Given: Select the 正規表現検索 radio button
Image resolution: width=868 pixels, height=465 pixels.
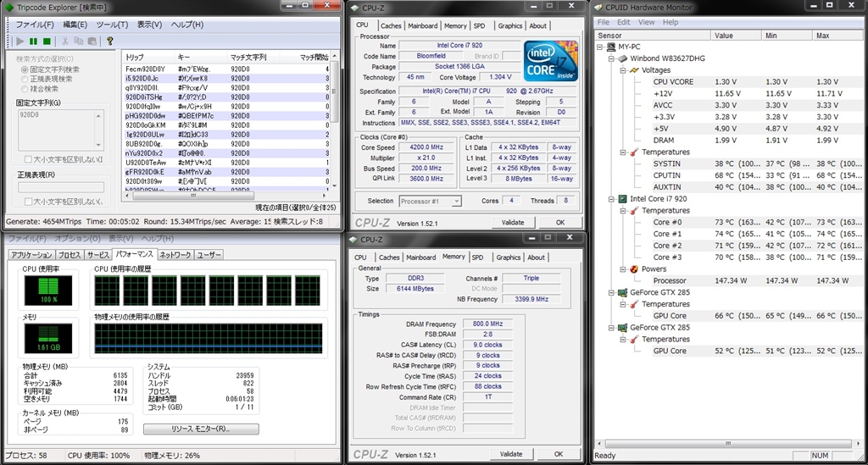Looking at the screenshot, I should (24, 79).
